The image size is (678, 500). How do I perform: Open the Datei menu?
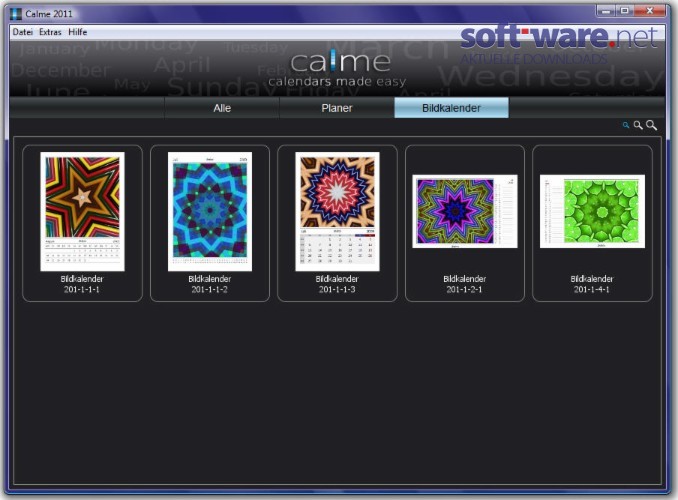tap(22, 32)
